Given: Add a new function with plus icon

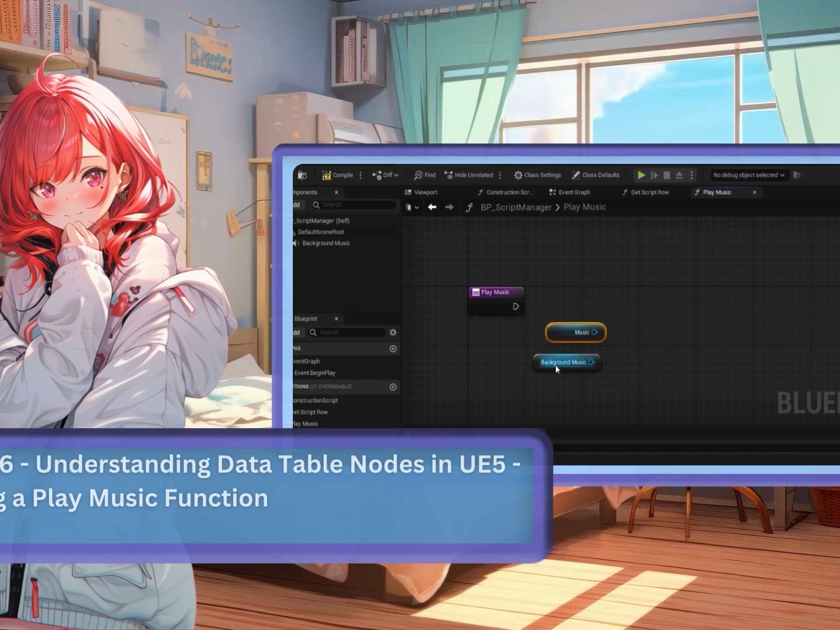Looking at the screenshot, I should click(x=393, y=387).
